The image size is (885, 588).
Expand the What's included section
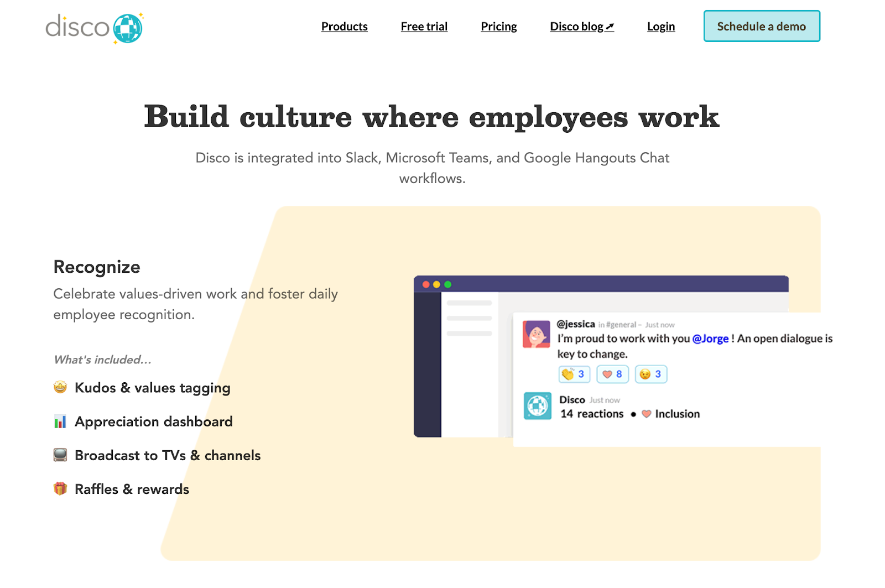(x=101, y=360)
